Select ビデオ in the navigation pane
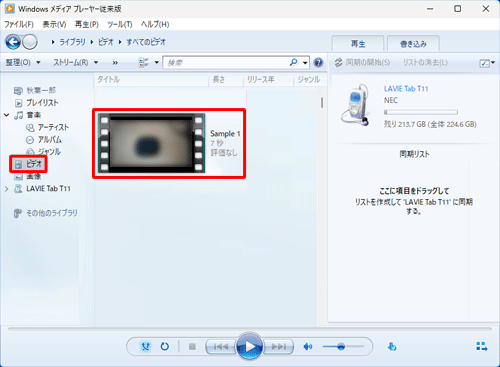The width and height of the screenshot is (500, 367). point(29,164)
